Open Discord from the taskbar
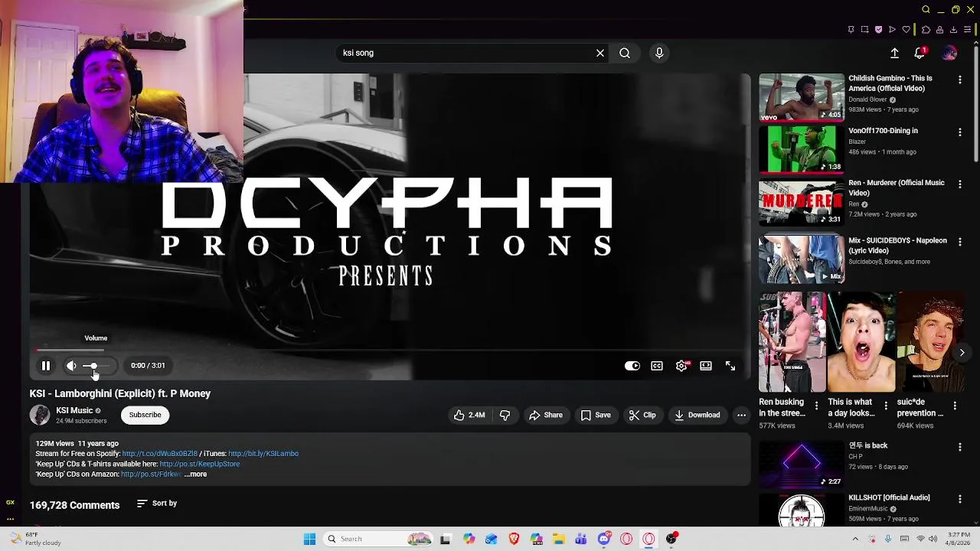This screenshot has height=551, width=980. (x=604, y=540)
